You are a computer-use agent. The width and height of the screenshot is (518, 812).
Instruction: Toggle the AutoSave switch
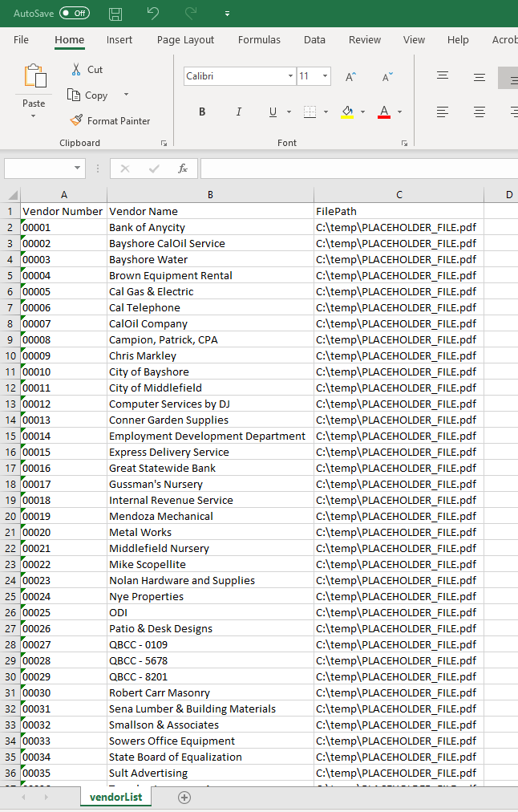[75, 14]
